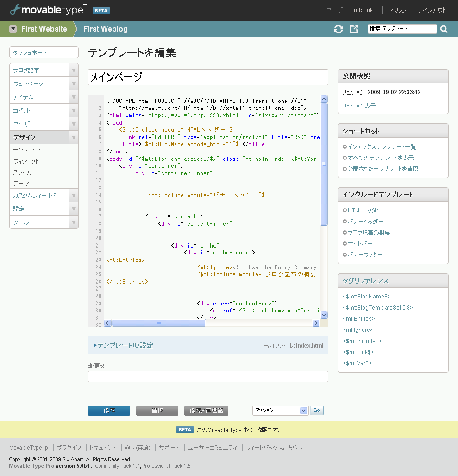The height and width of the screenshot is (476, 458).
Task: Expand the コメント menu arrow
Action: click(x=74, y=111)
